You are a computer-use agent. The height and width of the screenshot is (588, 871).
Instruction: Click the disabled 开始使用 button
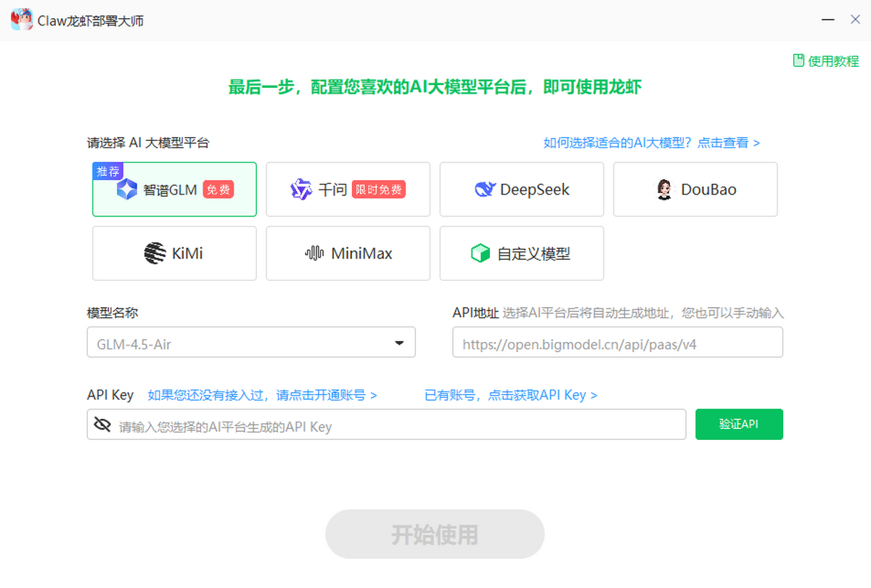pyautogui.click(x=434, y=534)
